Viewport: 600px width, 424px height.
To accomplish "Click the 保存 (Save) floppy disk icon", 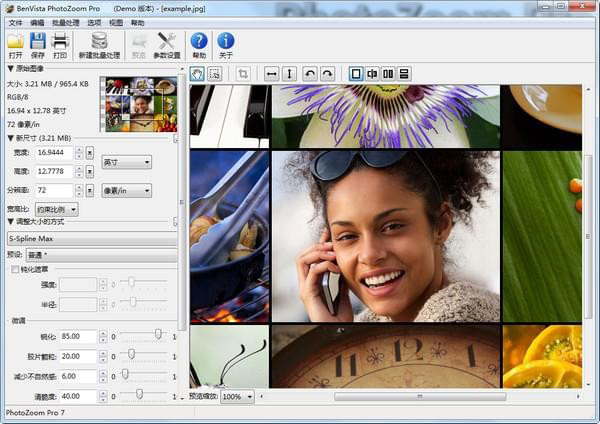I will pos(37,42).
